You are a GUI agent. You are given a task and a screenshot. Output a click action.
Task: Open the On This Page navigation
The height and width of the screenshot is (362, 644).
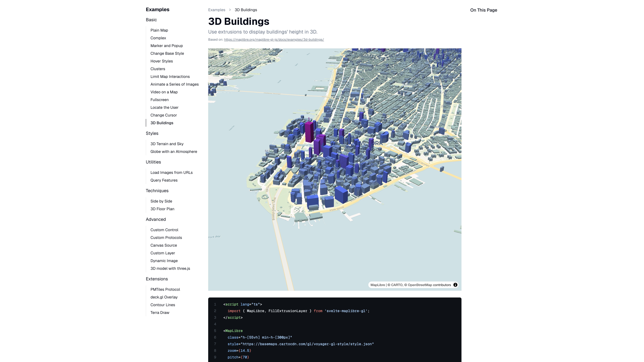pyautogui.click(x=484, y=10)
